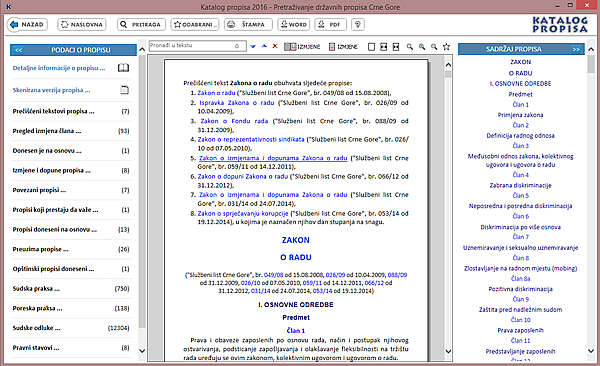Print with the ŠTAMPA button
The image size is (600, 366).
coord(248,25)
